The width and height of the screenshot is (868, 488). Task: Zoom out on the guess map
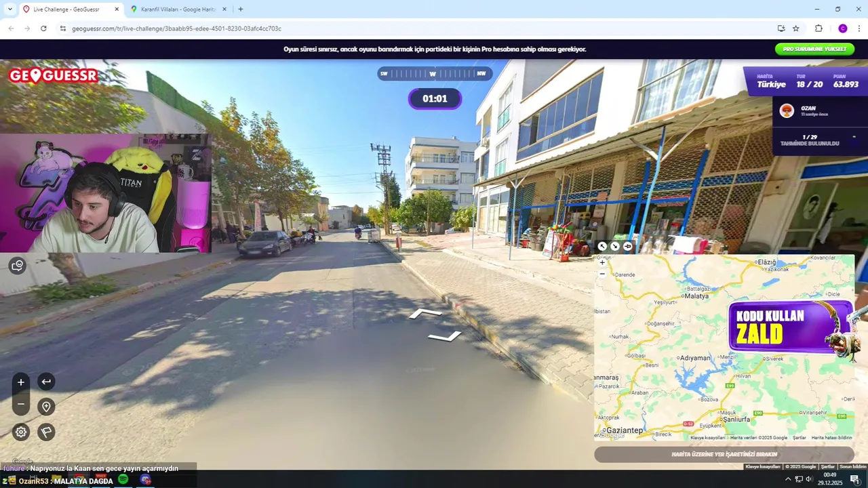602,274
